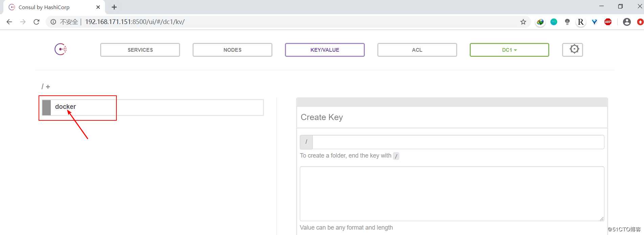
Task: Click 'Value can be any format' text
Action: 346,228
